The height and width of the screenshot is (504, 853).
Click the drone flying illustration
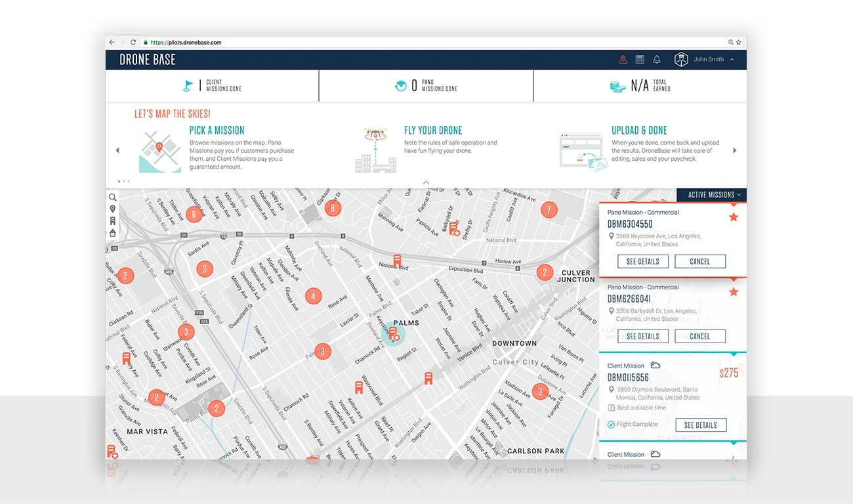tap(375, 150)
